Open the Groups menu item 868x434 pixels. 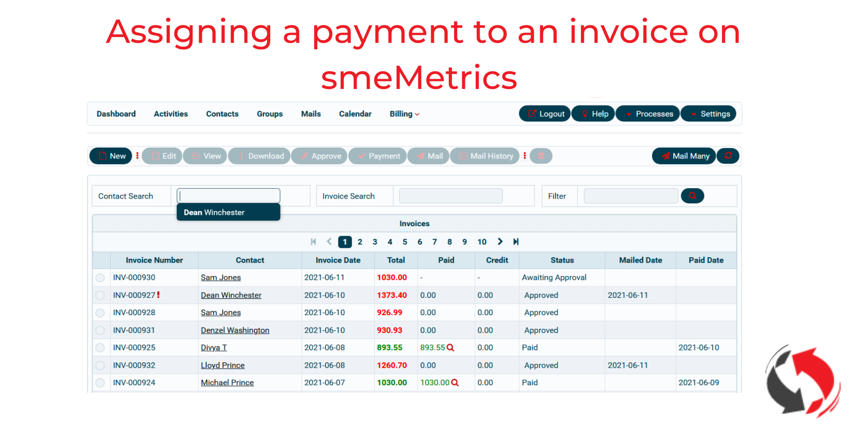point(270,114)
